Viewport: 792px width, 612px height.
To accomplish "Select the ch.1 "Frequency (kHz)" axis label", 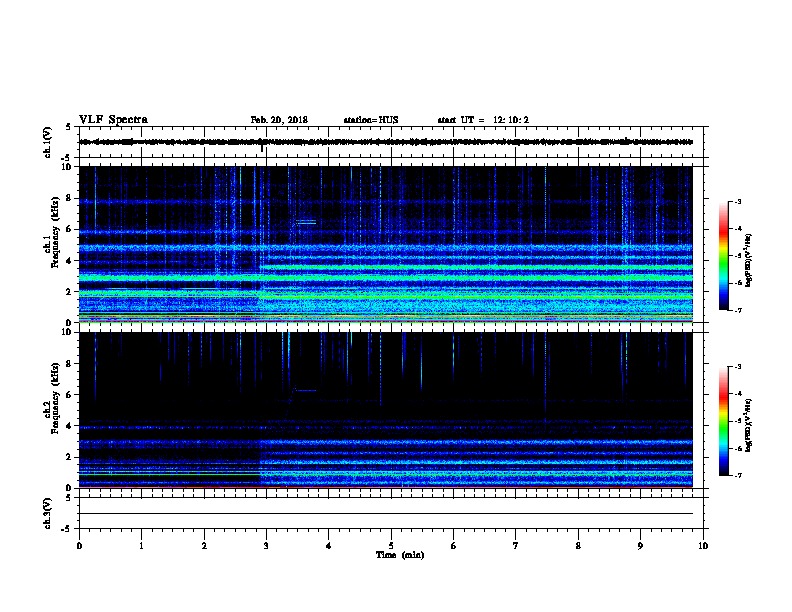I will pos(55,232).
